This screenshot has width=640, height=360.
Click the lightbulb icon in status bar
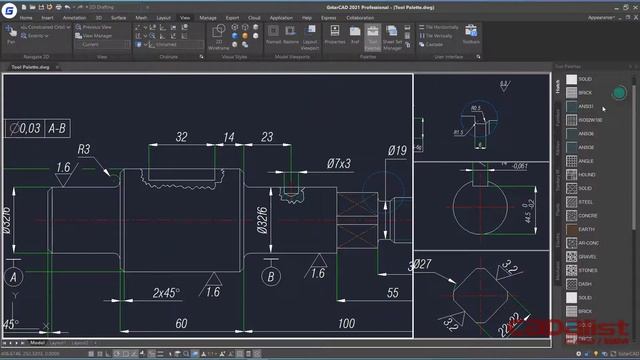pos(596,354)
